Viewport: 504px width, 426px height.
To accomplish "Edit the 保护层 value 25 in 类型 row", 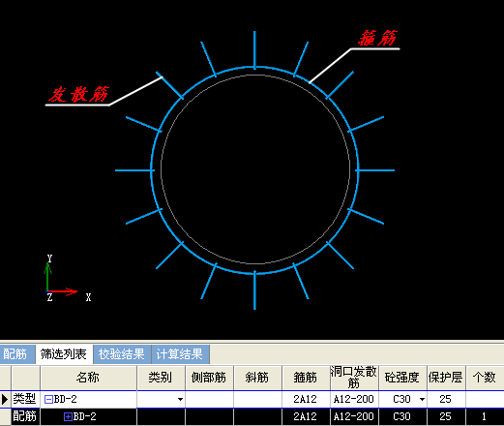I will pos(446,400).
